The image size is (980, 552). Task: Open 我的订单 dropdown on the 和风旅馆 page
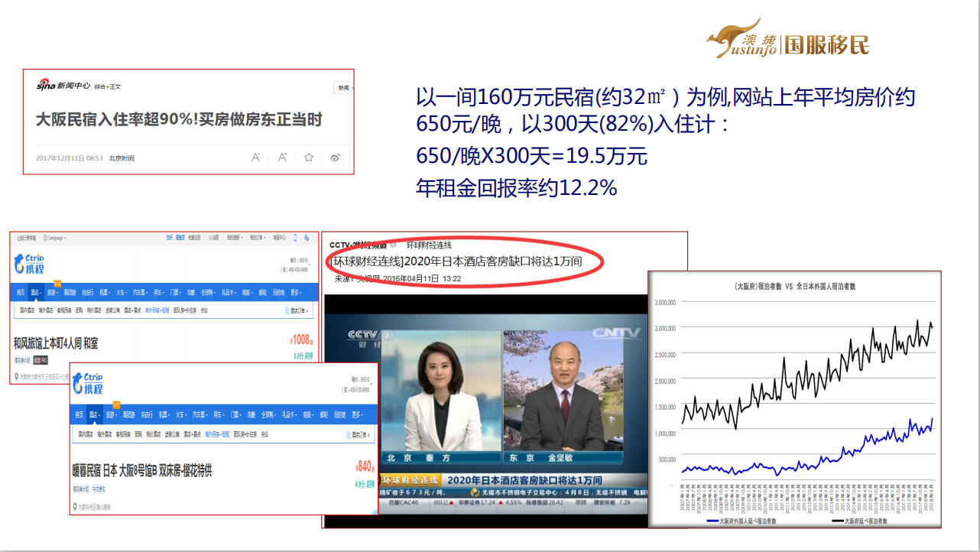pyautogui.click(x=258, y=238)
